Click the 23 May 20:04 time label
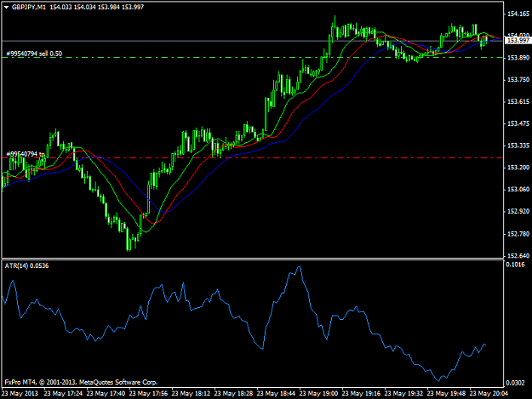 (x=489, y=393)
